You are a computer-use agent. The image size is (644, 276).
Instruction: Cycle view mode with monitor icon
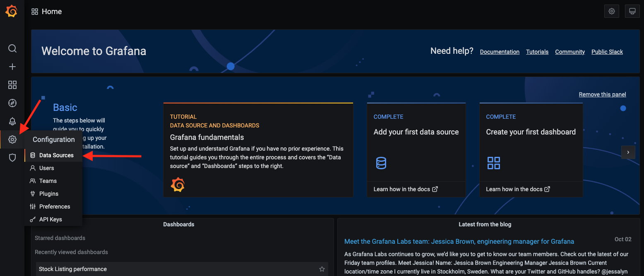tap(632, 11)
